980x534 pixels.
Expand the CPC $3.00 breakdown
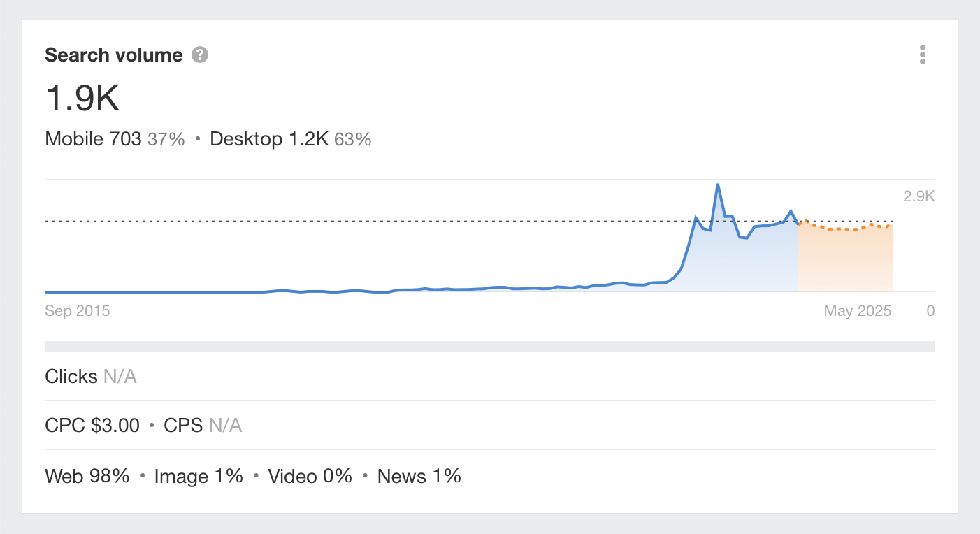tap(92, 425)
